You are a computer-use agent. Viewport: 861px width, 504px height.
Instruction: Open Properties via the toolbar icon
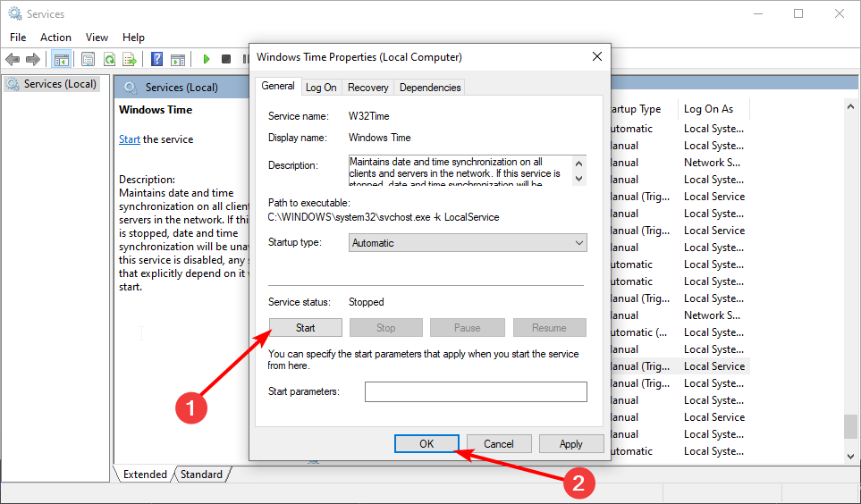click(88, 59)
